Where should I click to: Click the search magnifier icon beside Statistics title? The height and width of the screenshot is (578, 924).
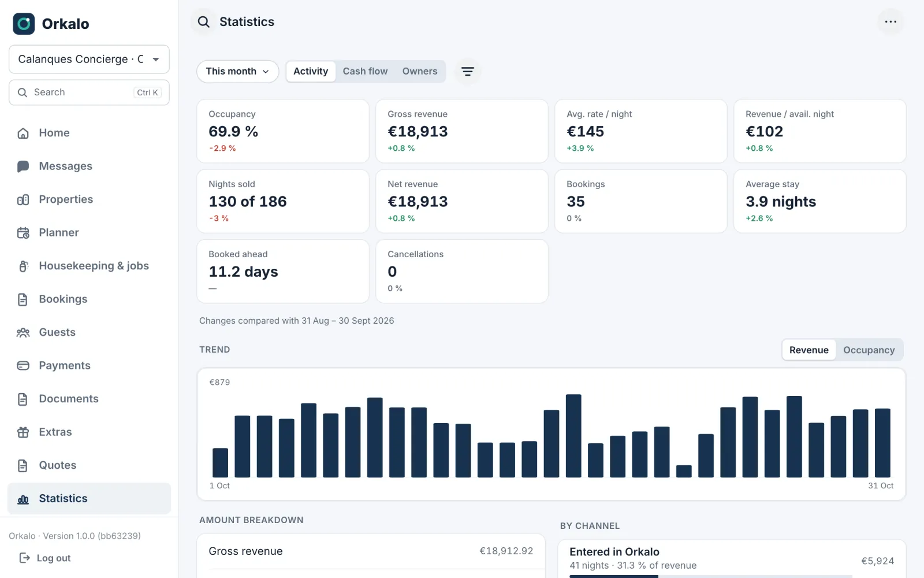203,22
